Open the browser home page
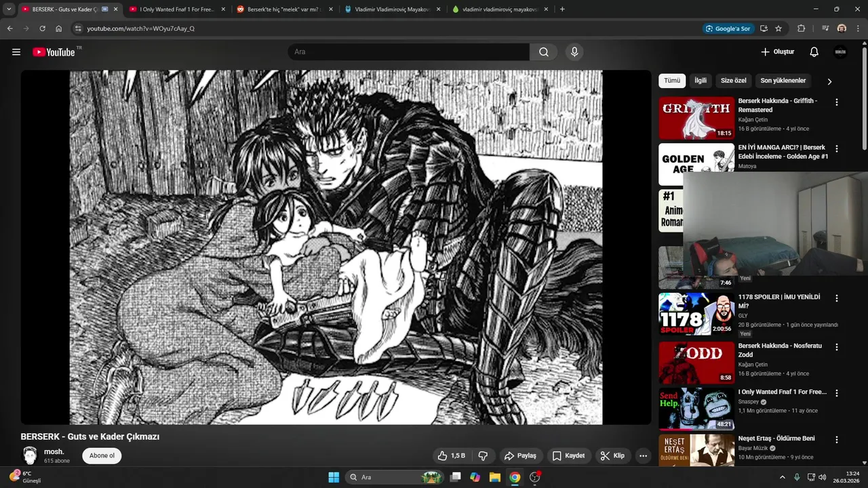Viewport: 868px width, 488px height. (x=59, y=28)
